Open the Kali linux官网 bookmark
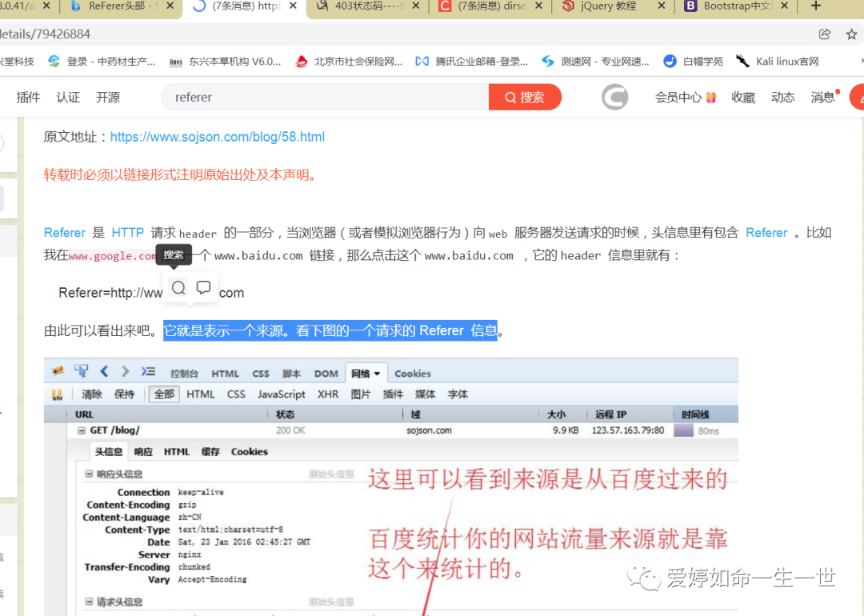 point(778,61)
